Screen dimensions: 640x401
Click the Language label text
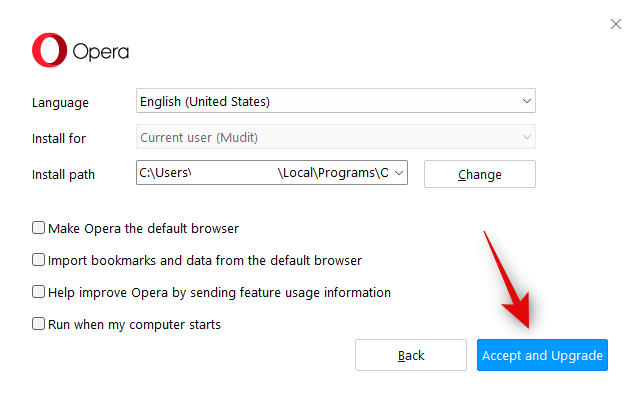point(60,102)
